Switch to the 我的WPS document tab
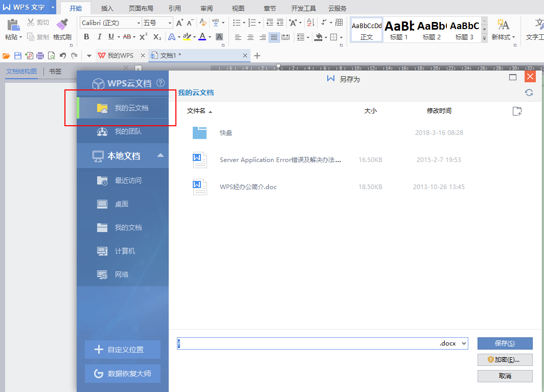Viewport: 544px width, 392px height. click(120, 56)
